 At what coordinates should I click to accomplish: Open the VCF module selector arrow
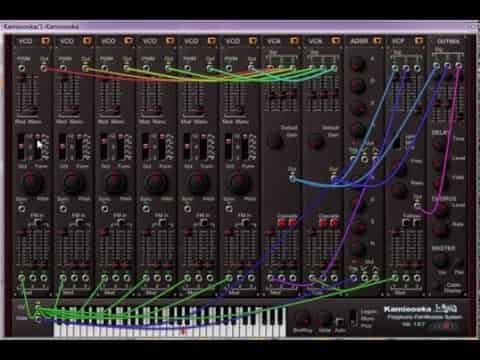(419, 41)
